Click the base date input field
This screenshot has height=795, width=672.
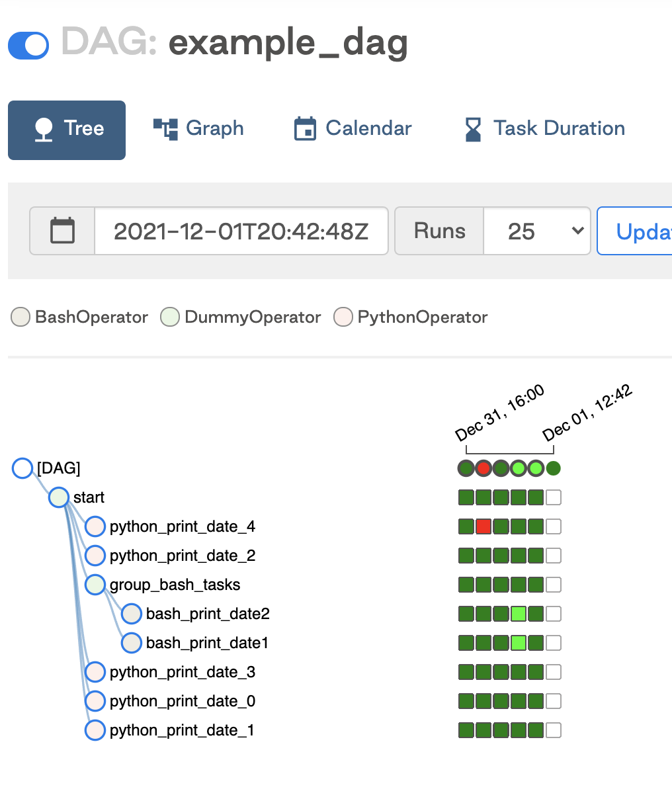[241, 231]
